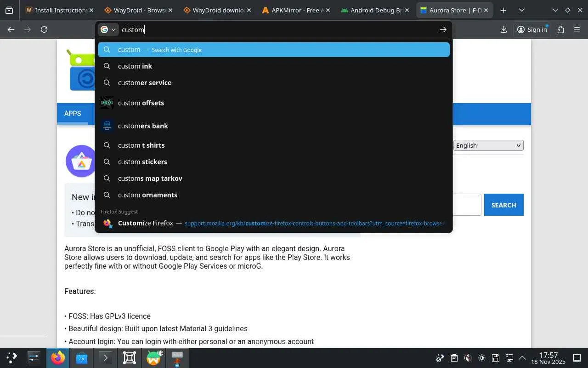Switch to the Install Instructions tab
The width and height of the screenshot is (588, 368).
(x=58, y=10)
